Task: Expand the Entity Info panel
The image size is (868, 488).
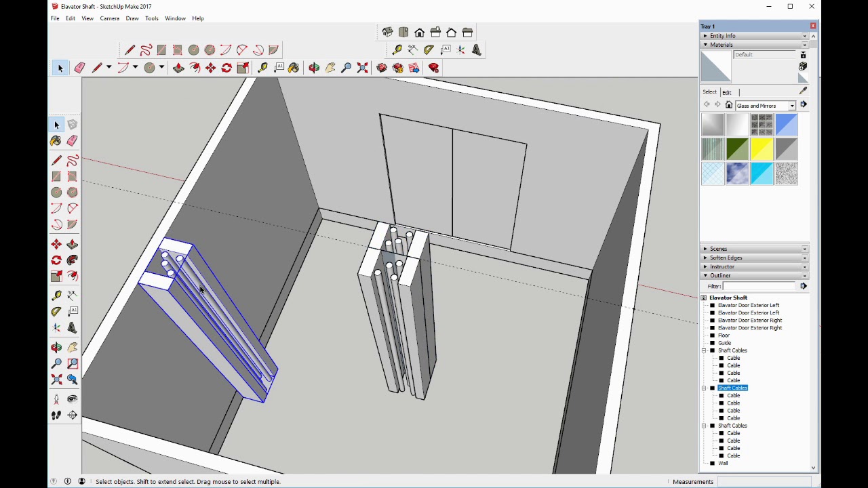Action: point(705,36)
